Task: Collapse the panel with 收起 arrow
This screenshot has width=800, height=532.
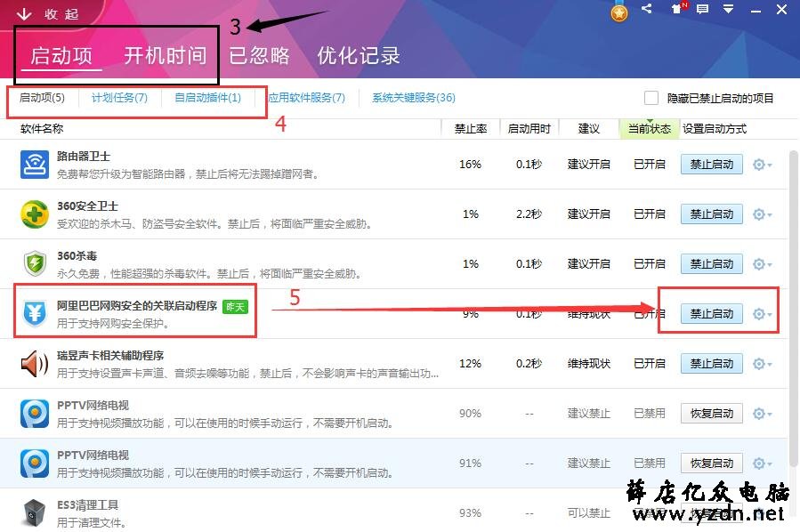Action: point(47,13)
